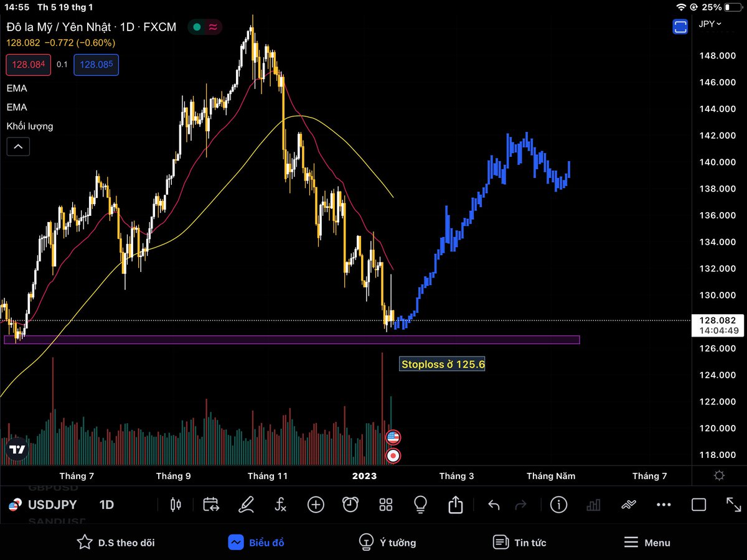Tap the 14:55 clock in status bar

tap(16, 7)
